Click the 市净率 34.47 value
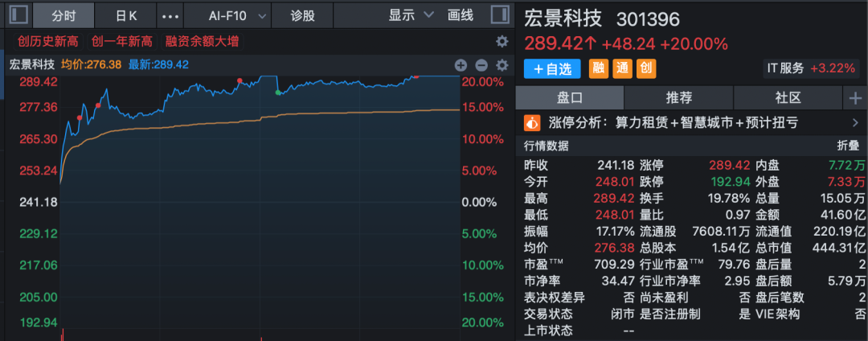Screen dimensions: 868x341 (x=617, y=281)
